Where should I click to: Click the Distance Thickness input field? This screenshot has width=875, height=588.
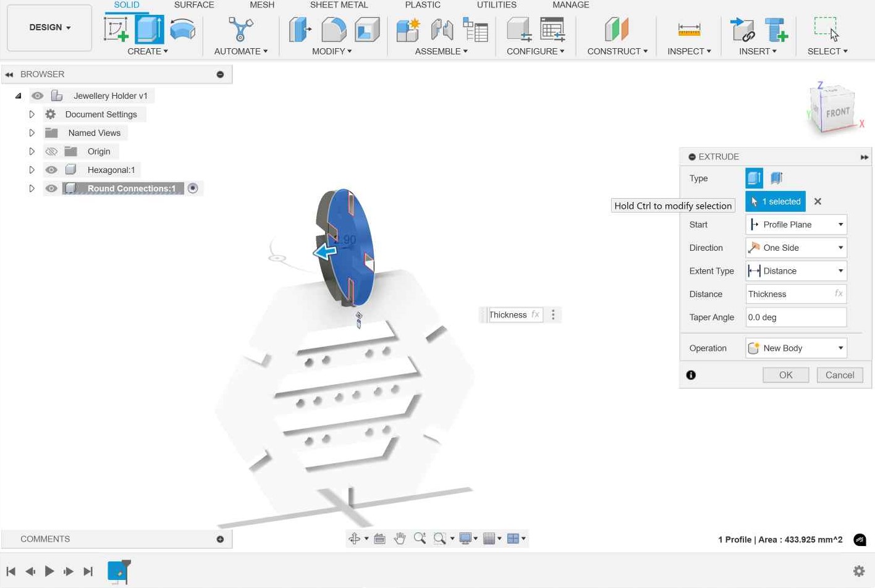click(796, 294)
